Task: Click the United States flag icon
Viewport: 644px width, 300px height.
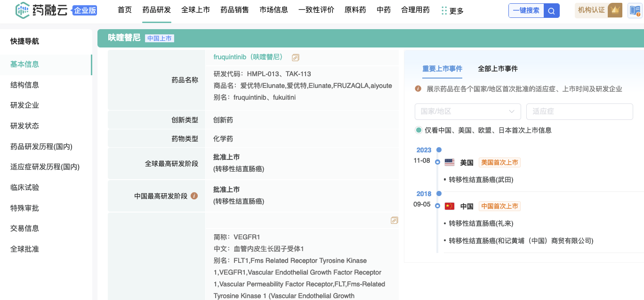Action: tap(450, 162)
